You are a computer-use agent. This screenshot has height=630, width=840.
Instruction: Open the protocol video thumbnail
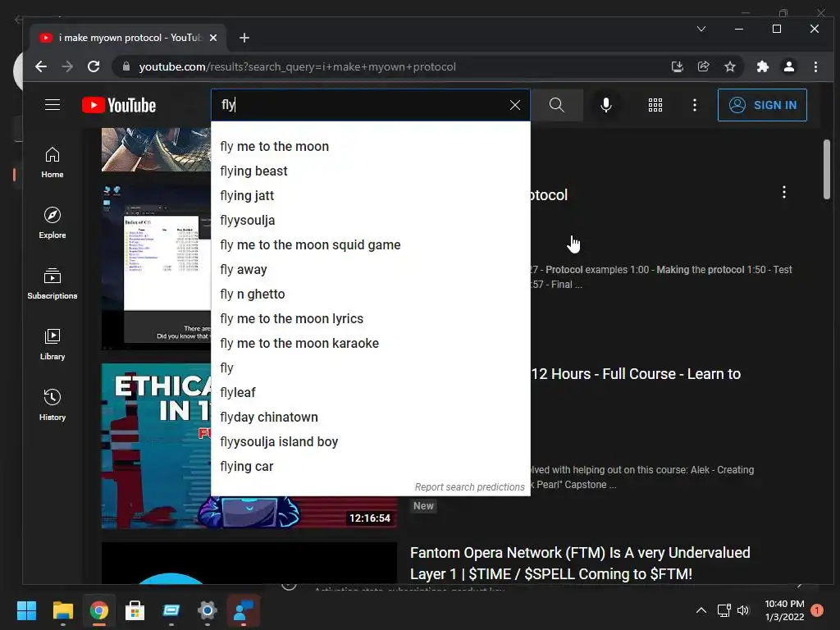click(156, 267)
